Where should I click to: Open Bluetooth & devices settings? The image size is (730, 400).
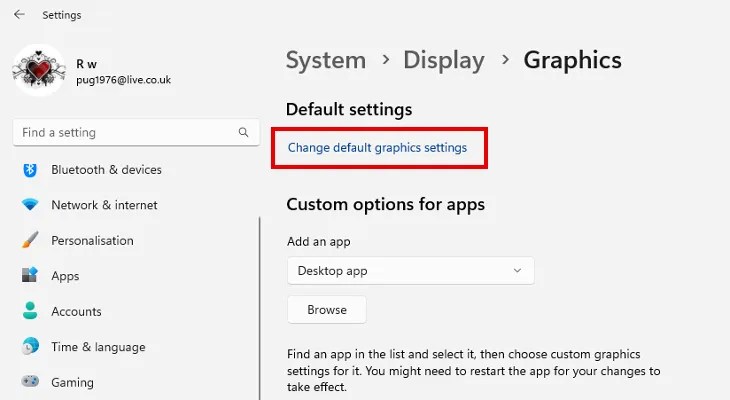107,170
